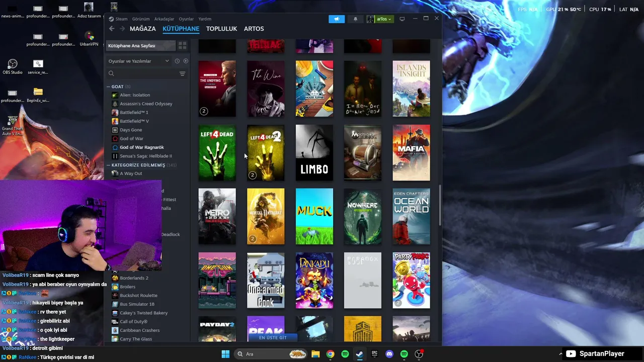Switch Steam to Big Picture mode icon

click(x=402, y=19)
